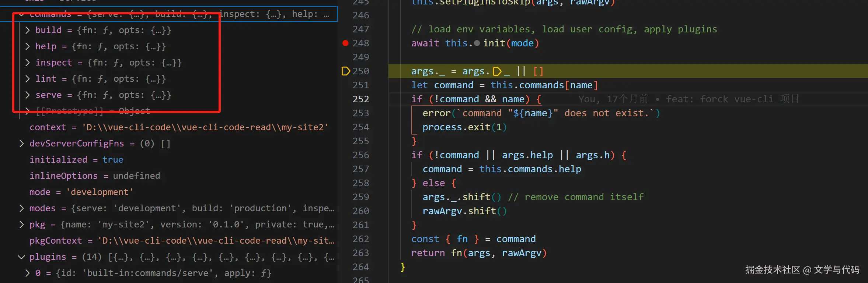Viewport: 868px width, 283px height.
Task: Collapse the plugins array
Action: tap(21, 257)
